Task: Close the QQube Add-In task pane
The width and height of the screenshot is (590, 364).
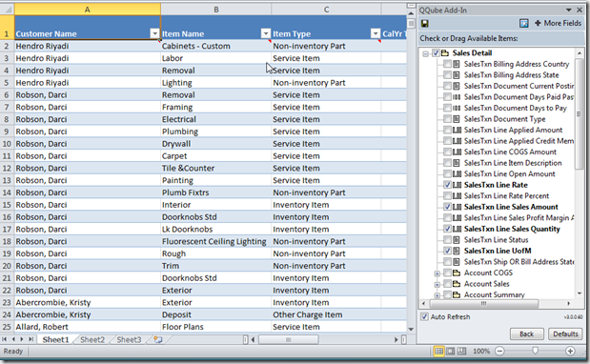Action: (x=580, y=10)
